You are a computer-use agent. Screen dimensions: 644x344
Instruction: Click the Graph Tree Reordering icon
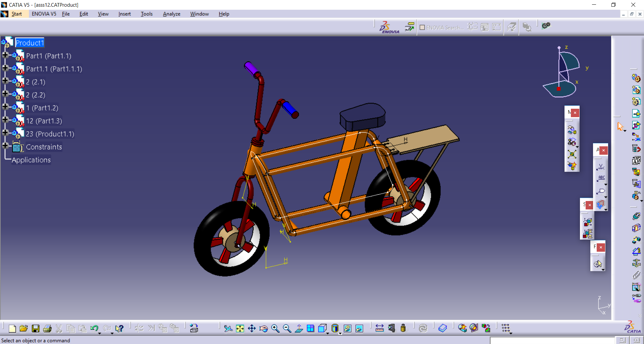coord(636,149)
